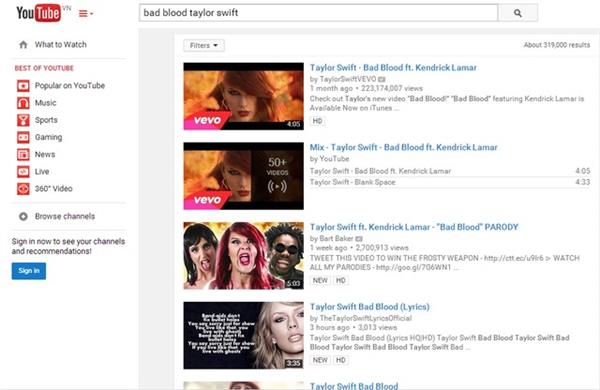Open the Sports section
Screen dimensions: 600x390
46,120
